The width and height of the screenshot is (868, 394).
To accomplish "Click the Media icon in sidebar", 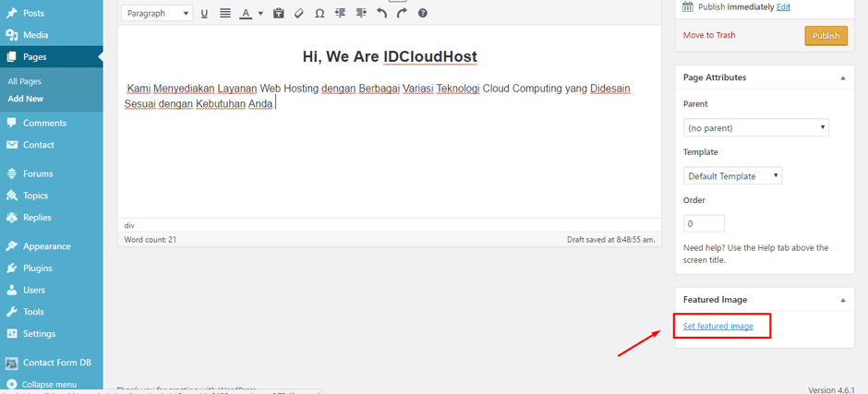I will 12,35.
